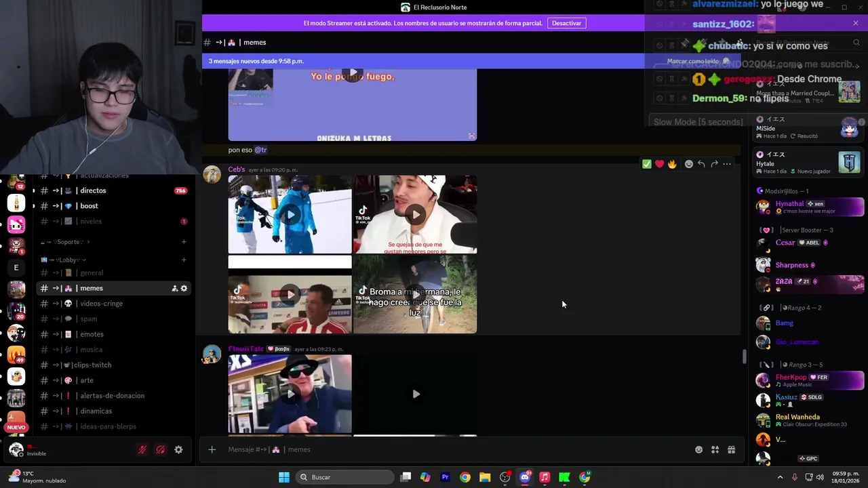Screen dimensions: 868x488
Task: Click the @tr mention in message
Action: point(260,150)
